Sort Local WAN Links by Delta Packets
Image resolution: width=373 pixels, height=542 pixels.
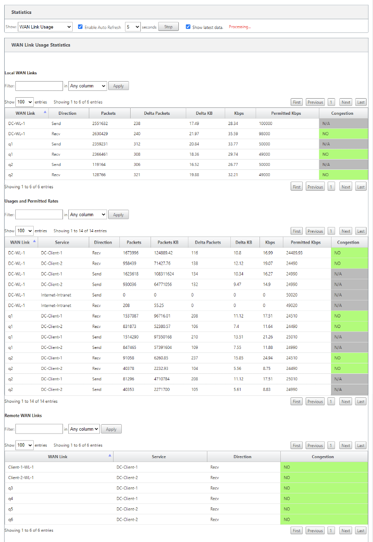[x=157, y=113]
